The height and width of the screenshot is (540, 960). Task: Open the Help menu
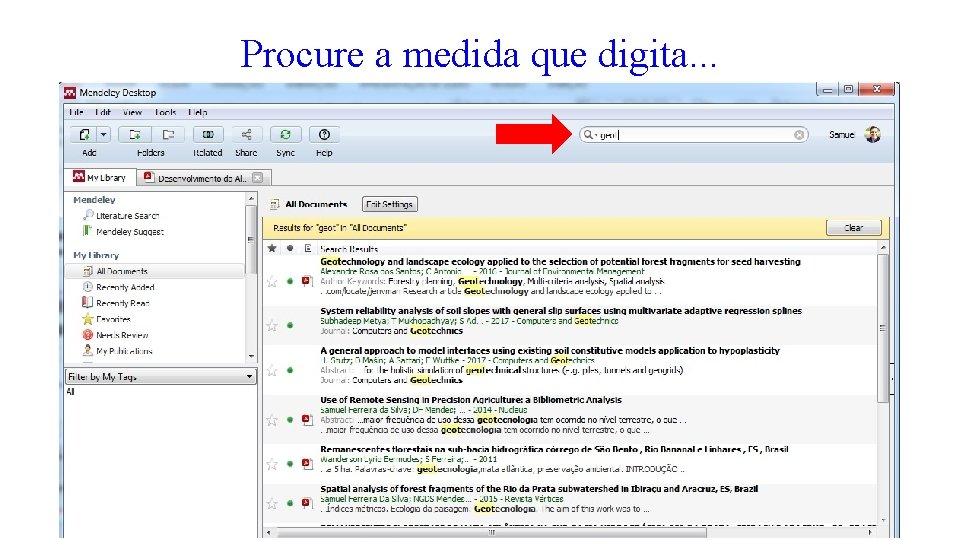point(198,112)
